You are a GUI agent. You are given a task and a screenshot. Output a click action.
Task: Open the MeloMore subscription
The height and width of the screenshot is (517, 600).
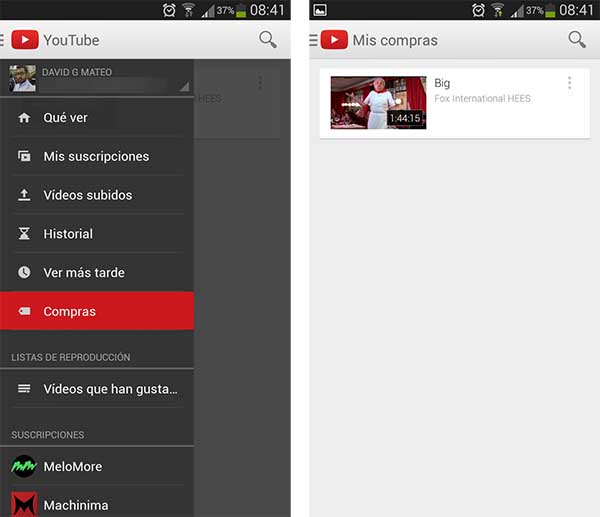[x=97, y=466]
